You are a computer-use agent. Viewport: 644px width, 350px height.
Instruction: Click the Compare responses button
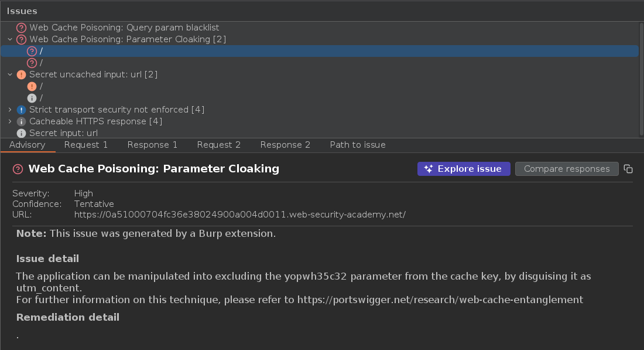(x=567, y=169)
